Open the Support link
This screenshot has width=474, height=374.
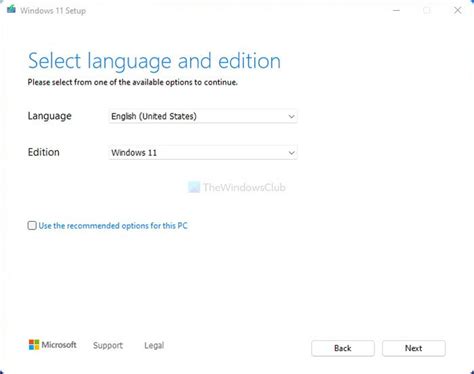[x=108, y=345]
